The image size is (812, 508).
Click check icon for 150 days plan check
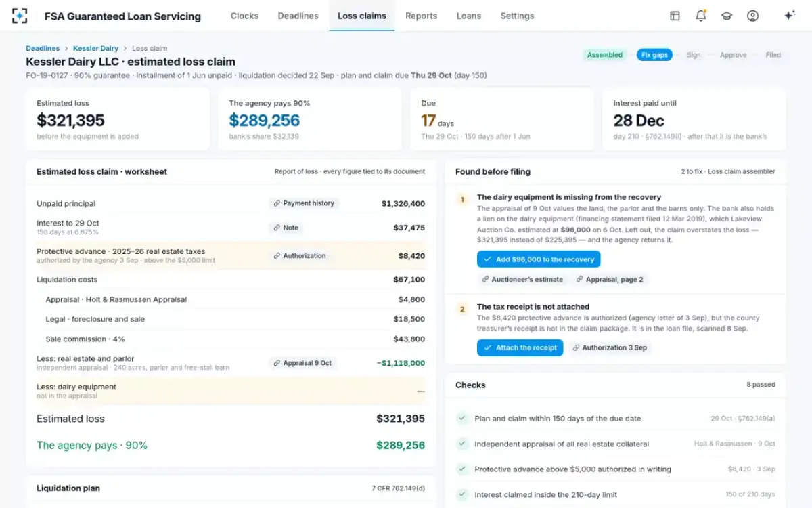[462, 419]
